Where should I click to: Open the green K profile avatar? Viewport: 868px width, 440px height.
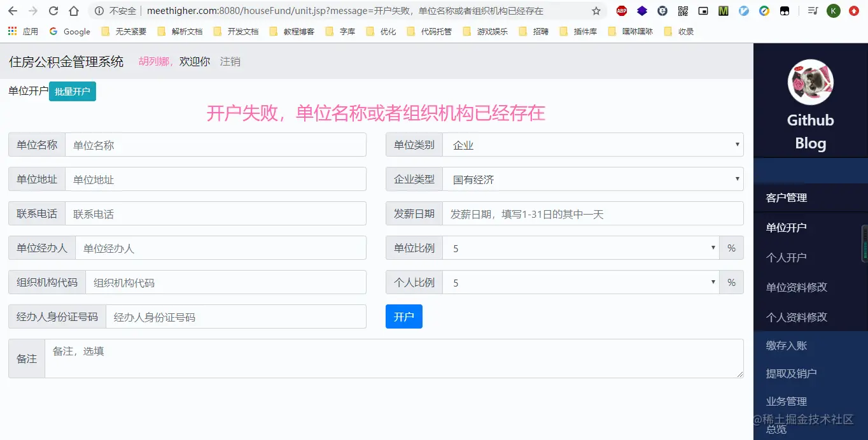tap(834, 11)
